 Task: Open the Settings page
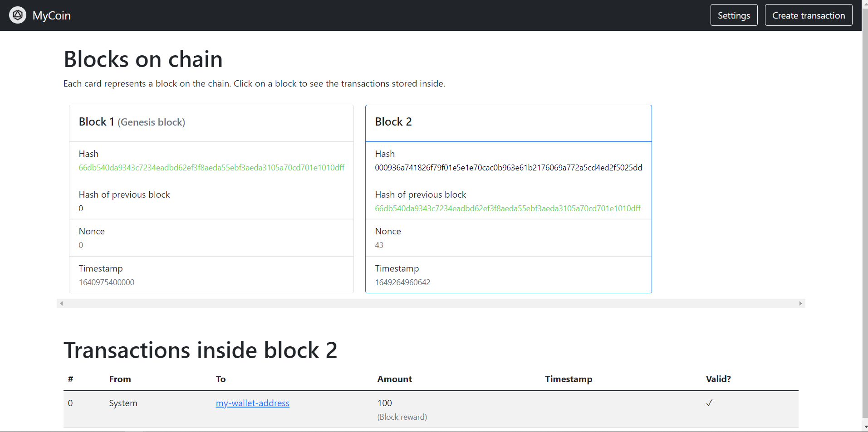point(734,15)
